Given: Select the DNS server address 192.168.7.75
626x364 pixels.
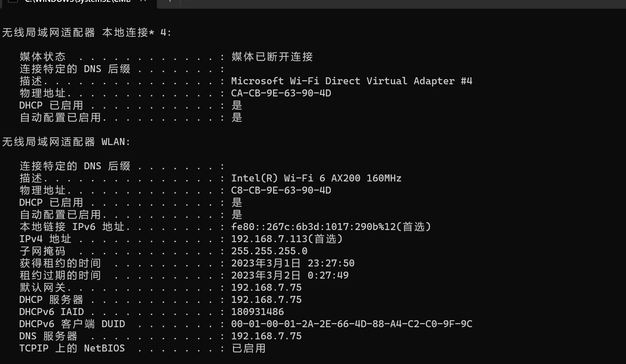Looking at the screenshot, I should coord(266,336).
